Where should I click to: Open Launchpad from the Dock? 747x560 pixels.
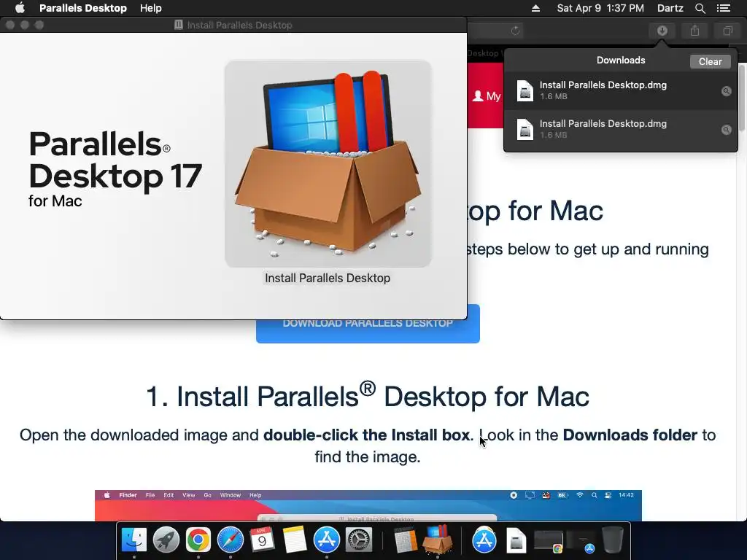[x=166, y=540]
